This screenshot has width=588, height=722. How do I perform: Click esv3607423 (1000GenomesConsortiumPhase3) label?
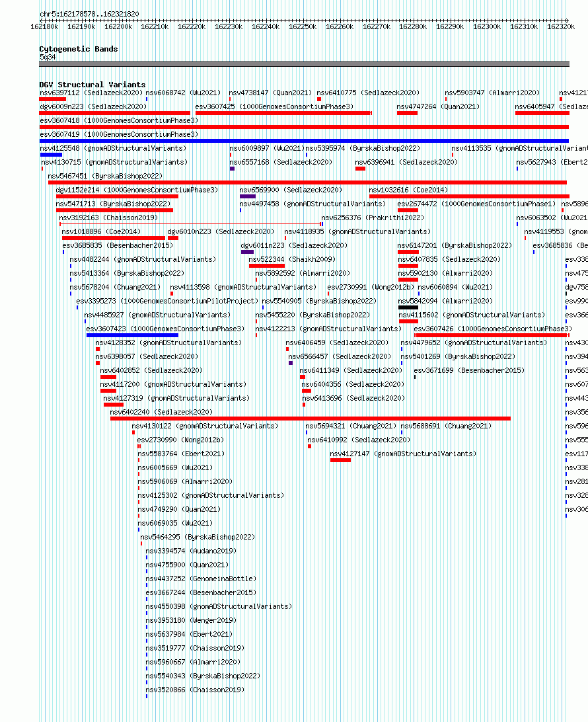165,329
